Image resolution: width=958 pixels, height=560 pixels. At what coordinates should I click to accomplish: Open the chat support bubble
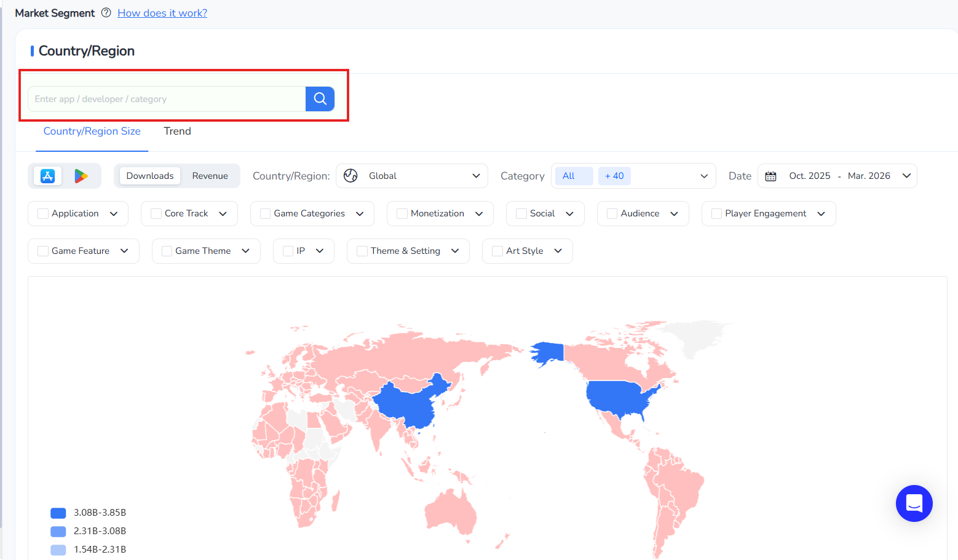(x=914, y=503)
